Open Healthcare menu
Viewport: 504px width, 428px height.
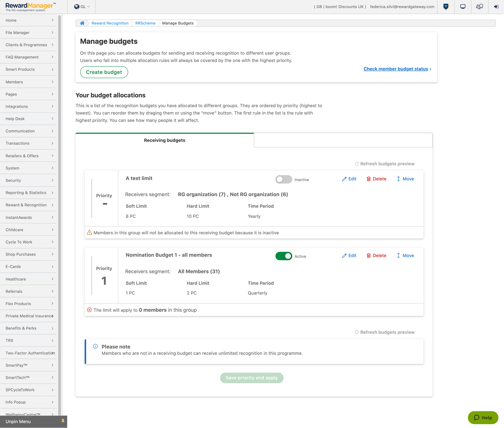[28, 279]
